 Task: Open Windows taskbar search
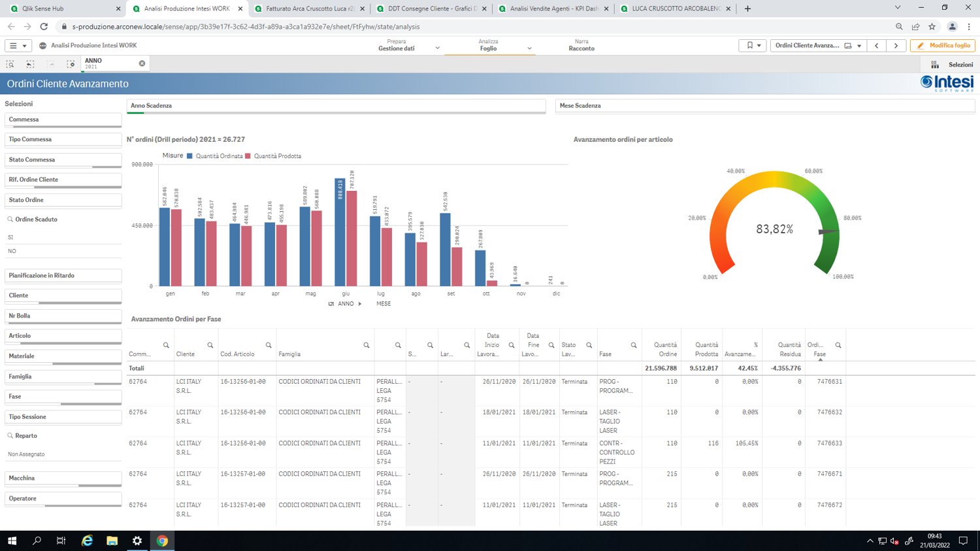(37, 541)
